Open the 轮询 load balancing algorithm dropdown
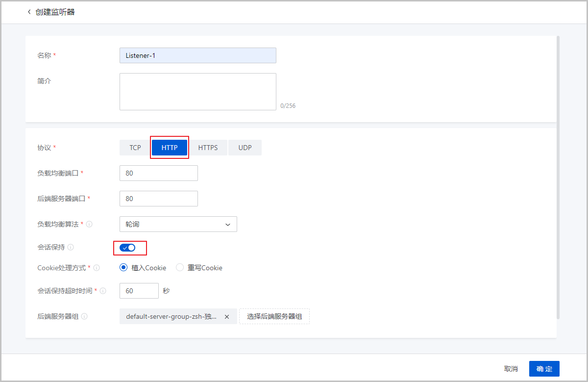The height and width of the screenshot is (382, 588). (x=178, y=224)
